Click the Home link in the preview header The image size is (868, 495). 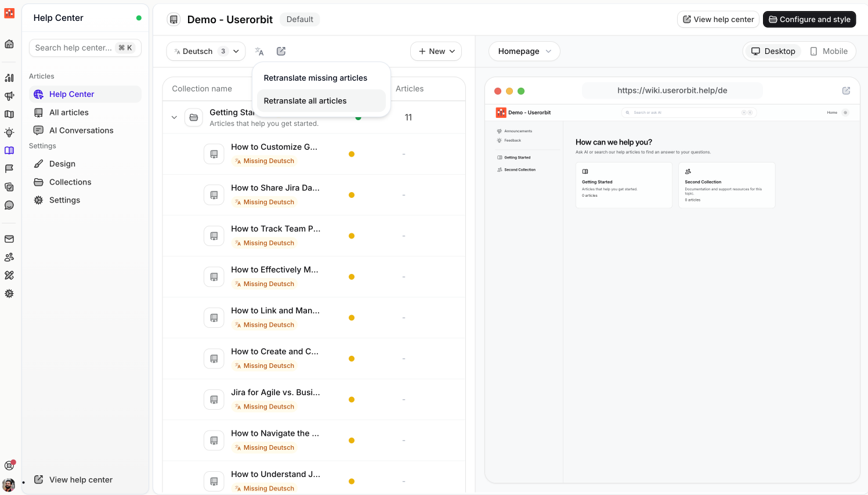click(x=832, y=113)
